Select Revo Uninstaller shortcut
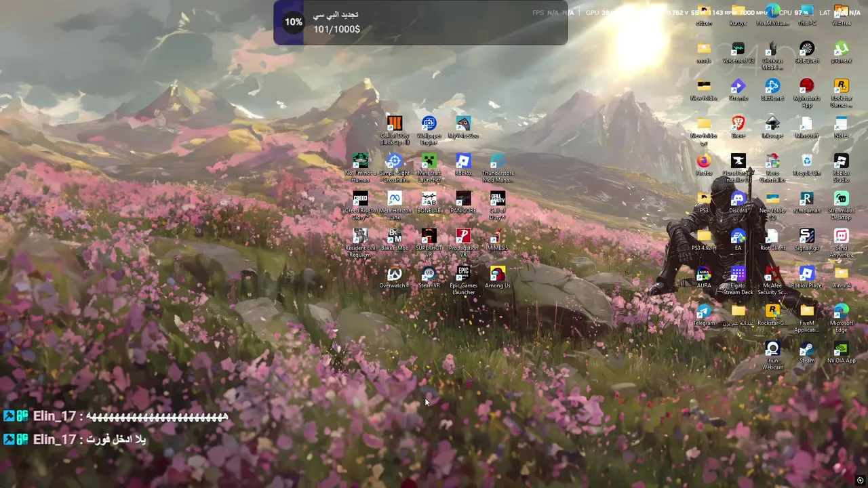The image size is (868, 488). pyautogui.click(x=772, y=161)
